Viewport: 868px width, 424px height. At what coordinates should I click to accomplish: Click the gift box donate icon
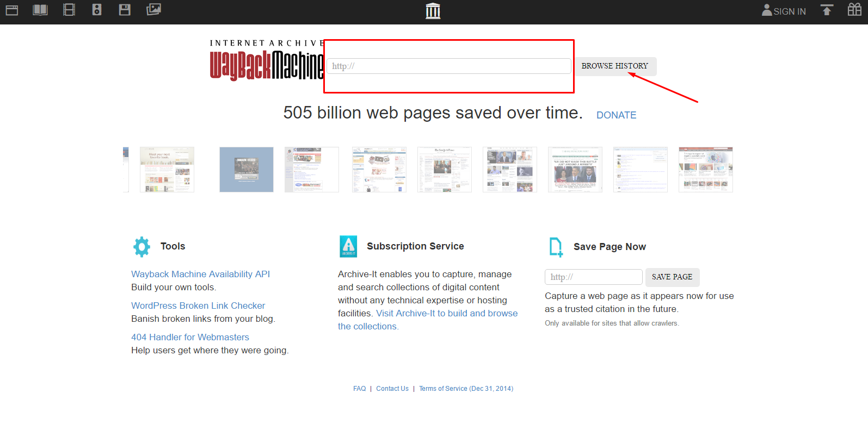pyautogui.click(x=854, y=9)
